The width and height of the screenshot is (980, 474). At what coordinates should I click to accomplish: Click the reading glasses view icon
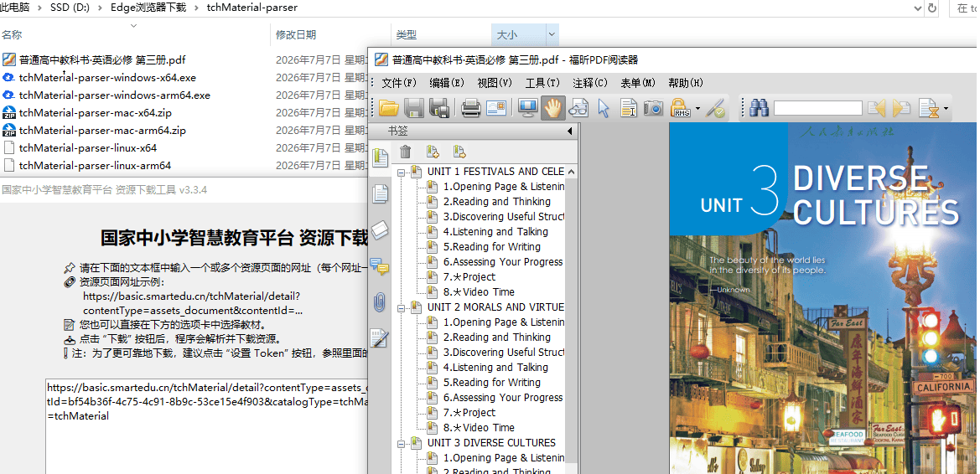[x=578, y=108]
